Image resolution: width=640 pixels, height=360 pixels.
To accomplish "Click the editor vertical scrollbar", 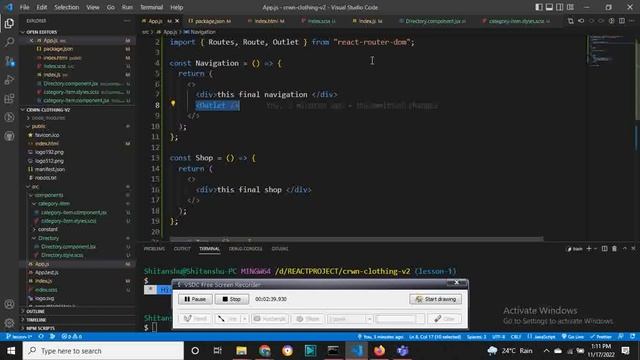I will pyautogui.click(x=637, y=78).
